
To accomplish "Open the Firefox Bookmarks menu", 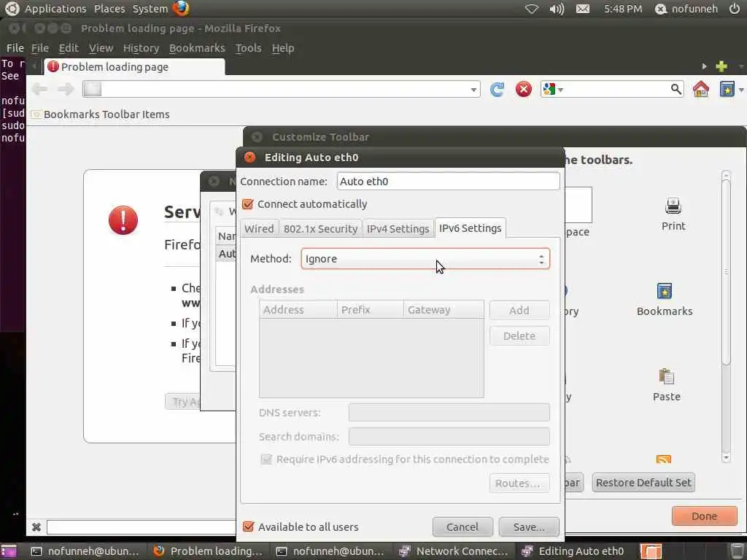I will pyautogui.click(x=197, y=48).
